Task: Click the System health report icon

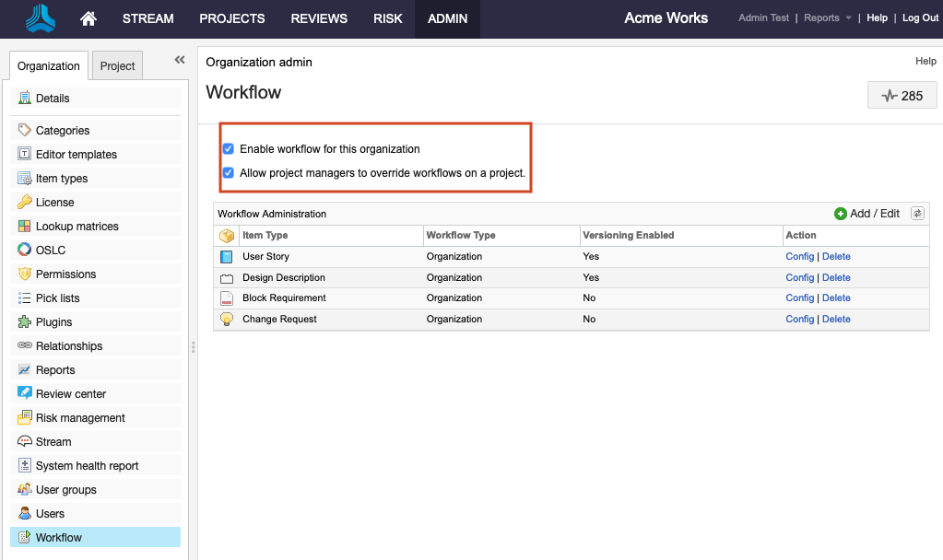Action: point(24,466)
